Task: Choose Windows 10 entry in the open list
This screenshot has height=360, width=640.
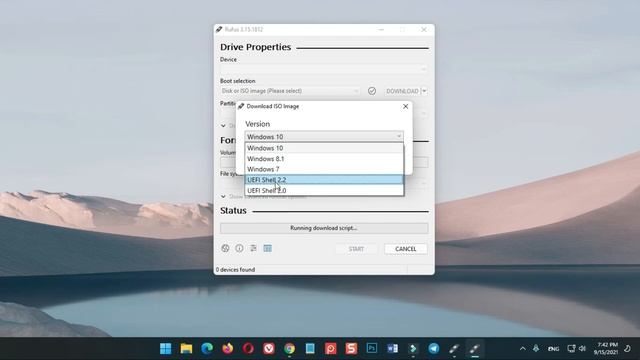Action: point(324,148)
